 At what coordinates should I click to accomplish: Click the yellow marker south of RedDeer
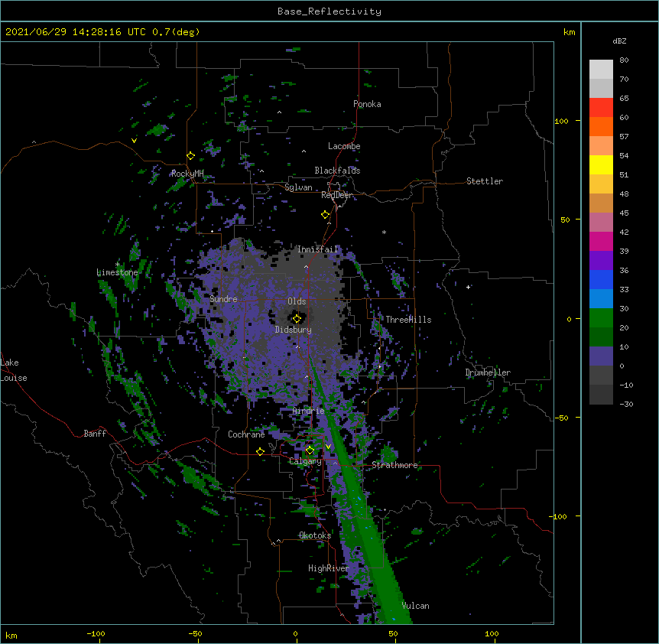pos(325,215)
